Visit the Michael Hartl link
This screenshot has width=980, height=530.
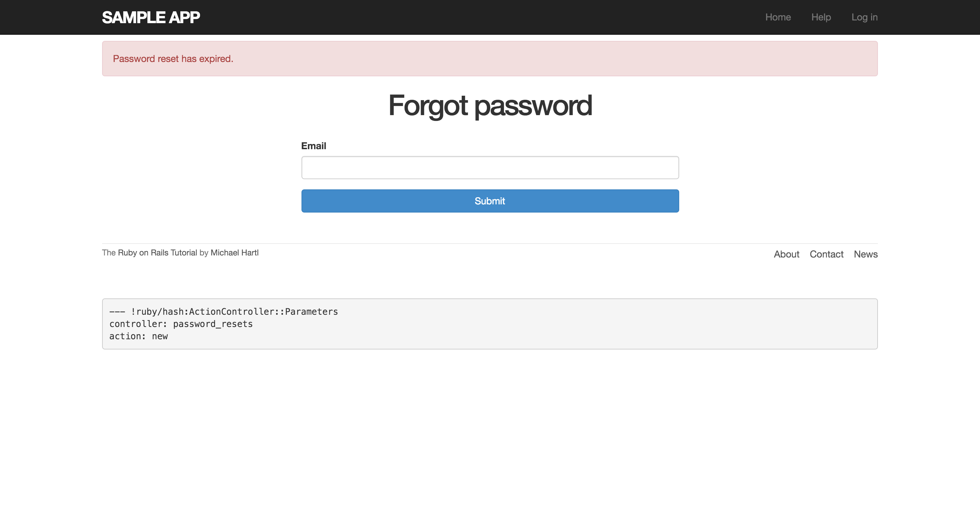point(234,253)
